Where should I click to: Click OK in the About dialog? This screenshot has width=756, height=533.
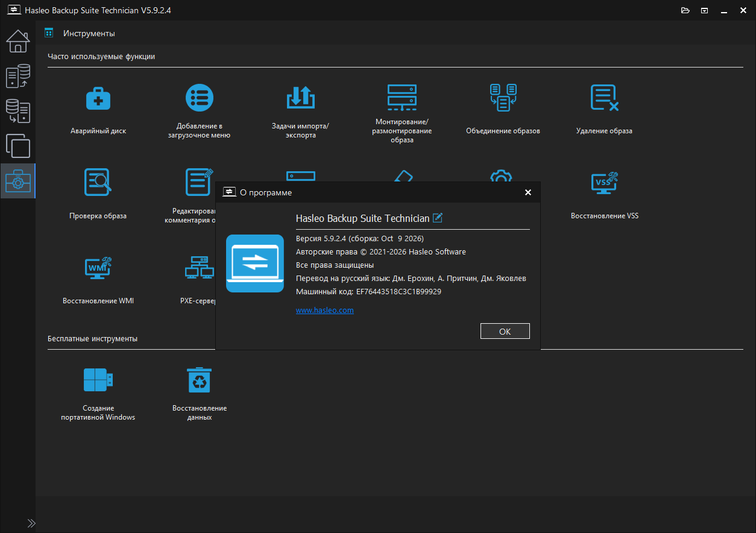coord(505,331)
